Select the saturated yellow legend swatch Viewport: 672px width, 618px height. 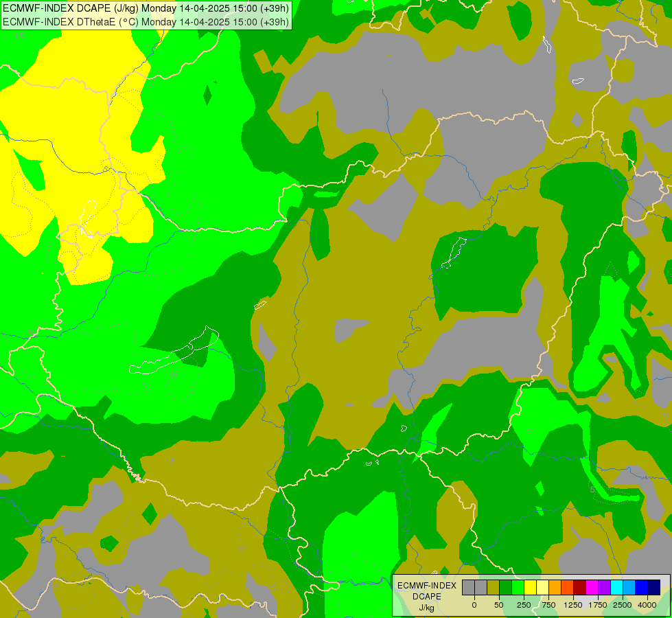pyautogui.click(x=531, y=587)
